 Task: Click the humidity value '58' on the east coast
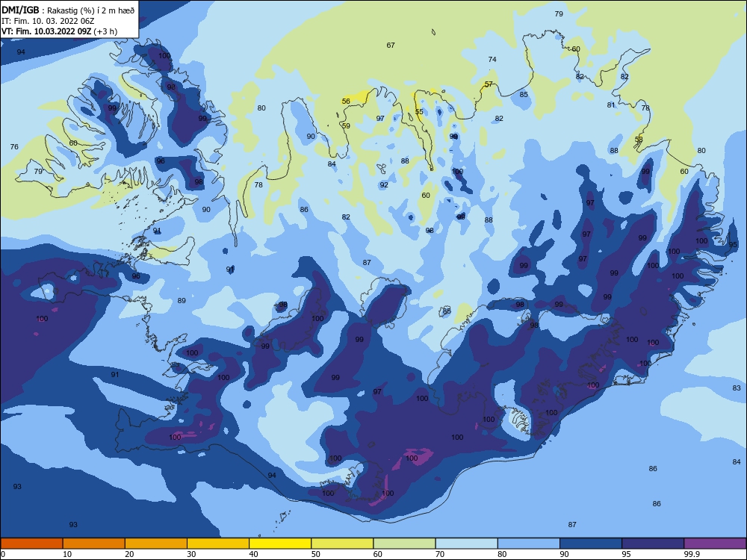[639, 140]
